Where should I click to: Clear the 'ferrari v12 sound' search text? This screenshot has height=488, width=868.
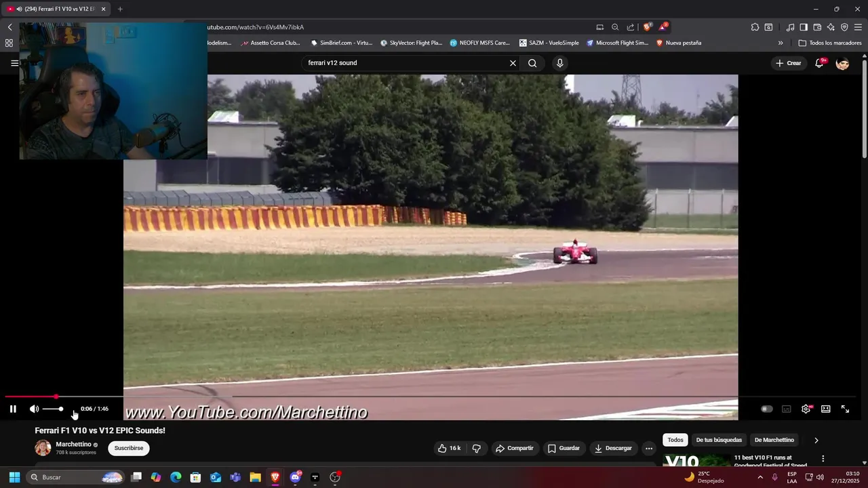pyautogui.click(x=513, y=63)
